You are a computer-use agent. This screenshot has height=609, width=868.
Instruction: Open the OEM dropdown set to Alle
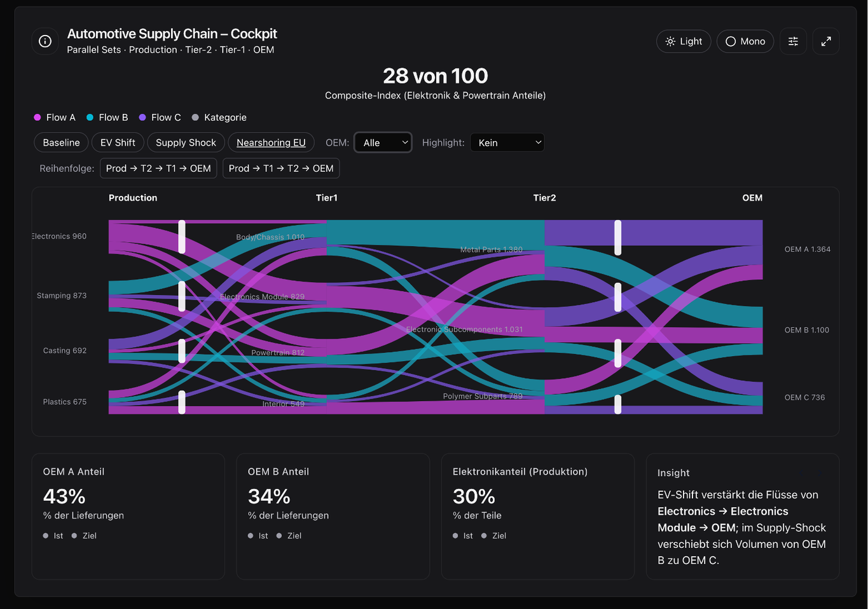(x=383, y=142)
